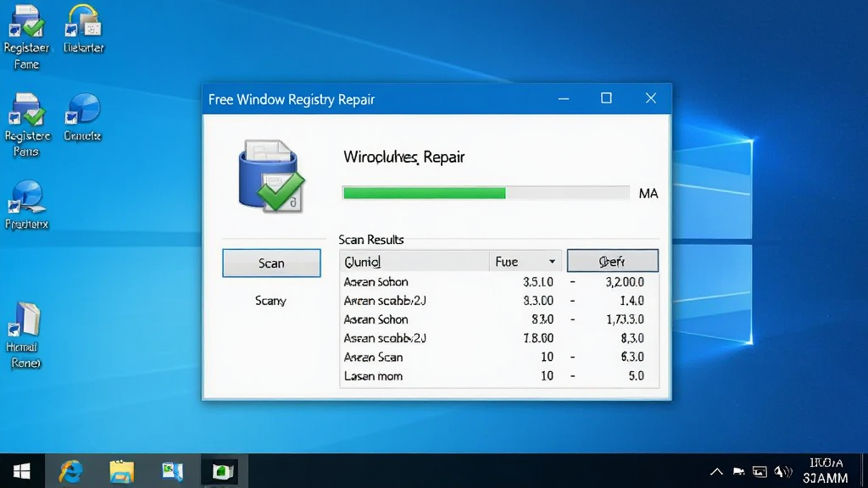This screenshot has width=868, height=488.
Task: Click the Scan button
Action: [271, 263]
